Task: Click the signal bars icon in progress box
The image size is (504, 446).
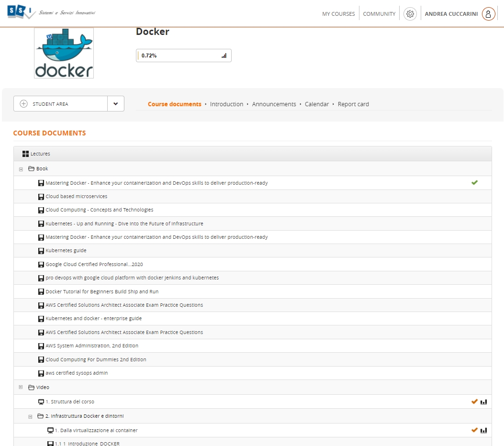Action: [224, 56]
